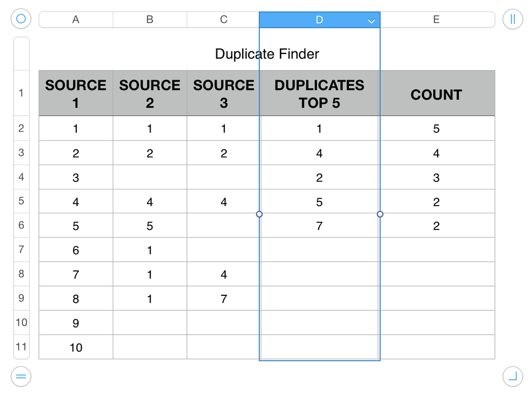
Task: Click the COUNT header cell
Action: tap(436, 93)
